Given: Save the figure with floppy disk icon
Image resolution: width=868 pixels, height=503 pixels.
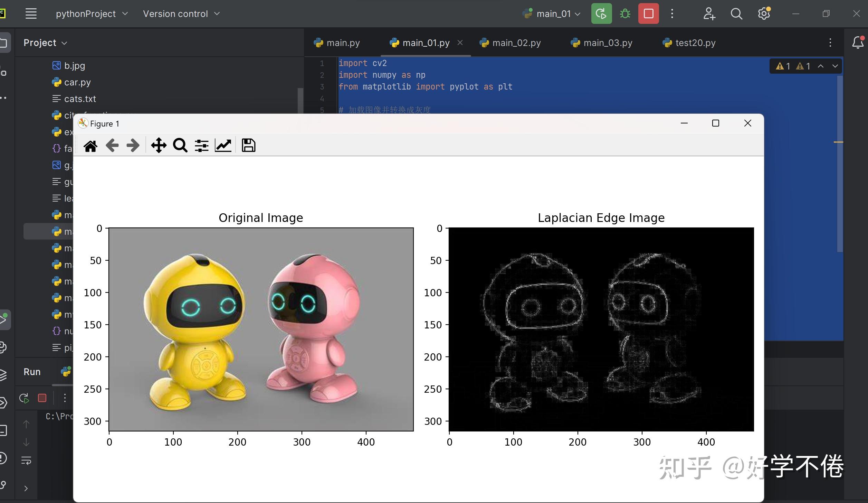Looking at the screenshot, I should click(x=248, y=146).
